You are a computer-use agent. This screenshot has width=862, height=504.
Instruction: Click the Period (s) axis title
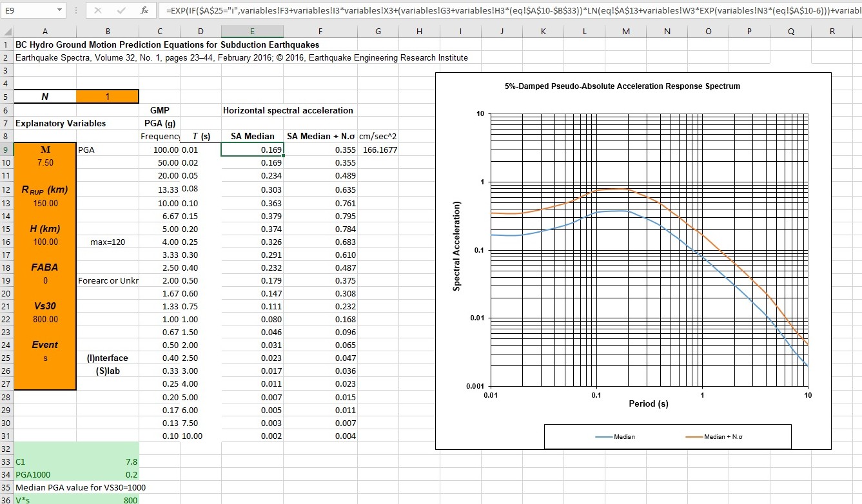pos(649,404)
